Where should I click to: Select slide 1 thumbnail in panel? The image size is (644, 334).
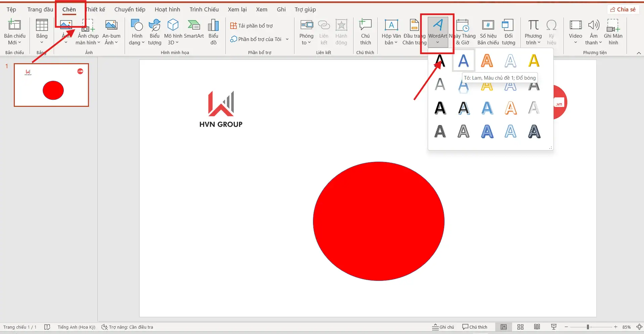pos(51,85)
